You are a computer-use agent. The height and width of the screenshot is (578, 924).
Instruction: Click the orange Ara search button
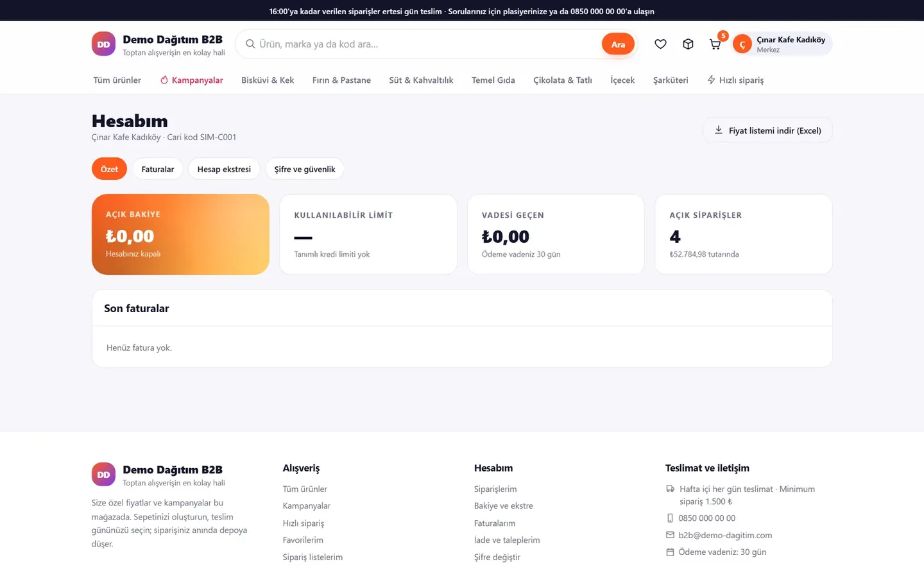click(x=618, y=44)
